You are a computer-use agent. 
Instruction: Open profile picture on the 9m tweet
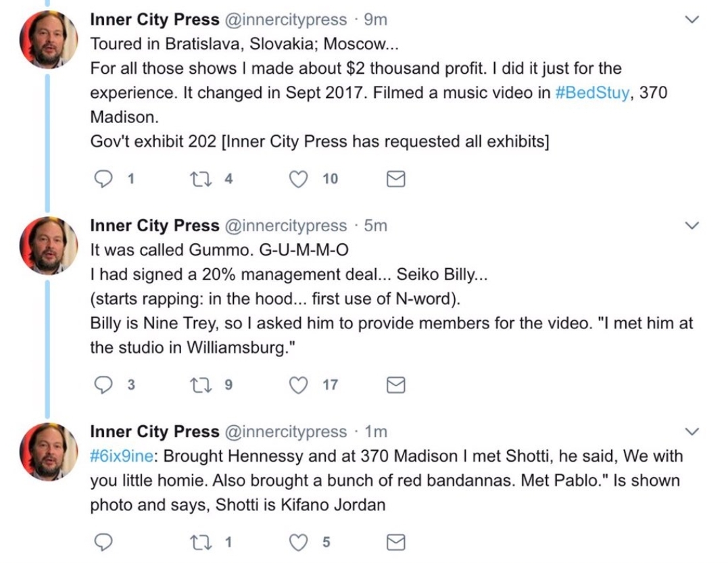click(48, 41)
